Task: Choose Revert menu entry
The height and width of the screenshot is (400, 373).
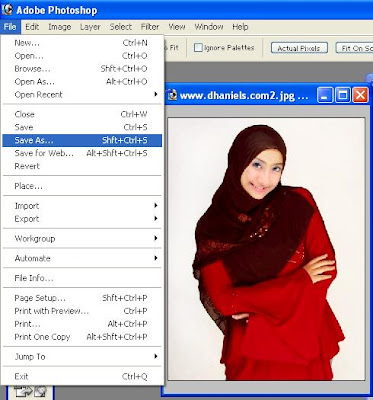Action: tap(82, 166)
